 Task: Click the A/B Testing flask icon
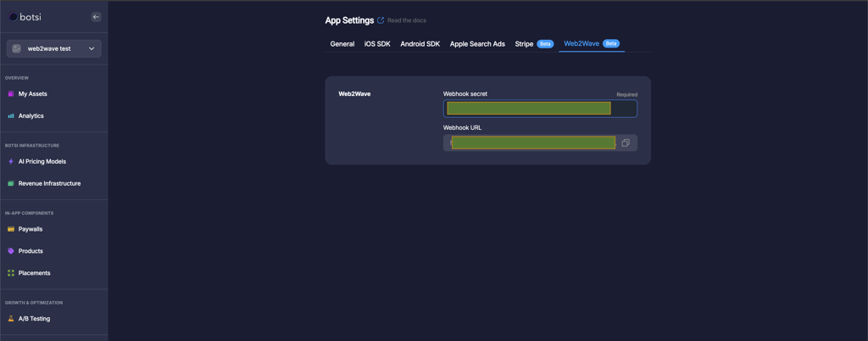coord(10,319)
